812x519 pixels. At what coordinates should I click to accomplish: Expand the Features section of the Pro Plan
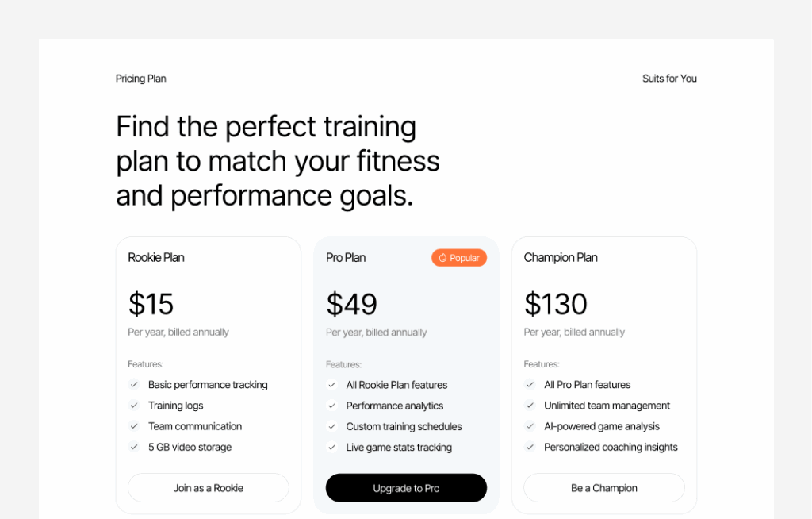point(343,364)
